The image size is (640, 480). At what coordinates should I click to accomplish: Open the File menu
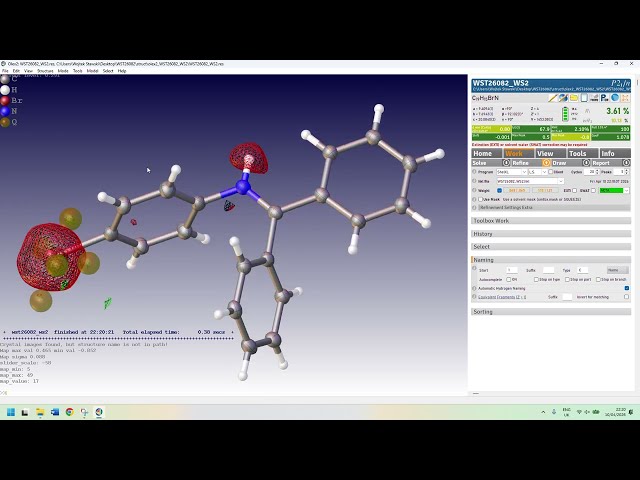click(5, 71)
